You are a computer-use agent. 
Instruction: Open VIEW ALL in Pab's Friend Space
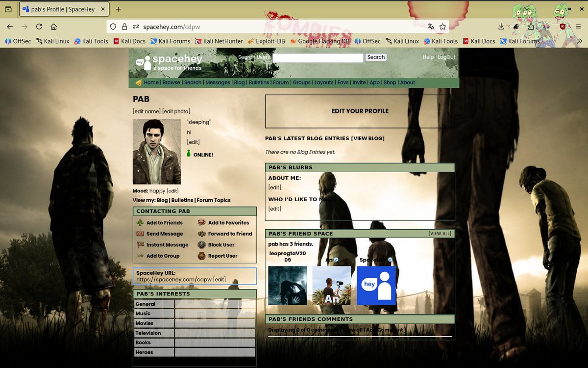point(440,234)
